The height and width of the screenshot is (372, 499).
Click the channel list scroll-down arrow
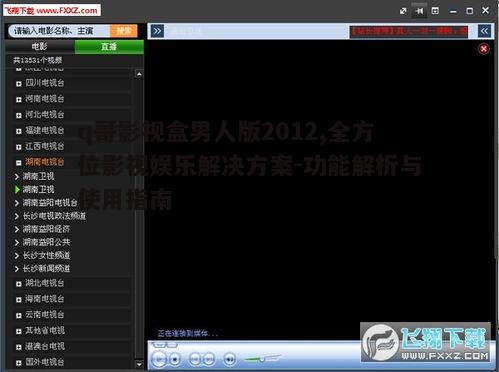(x=139, y=364)
